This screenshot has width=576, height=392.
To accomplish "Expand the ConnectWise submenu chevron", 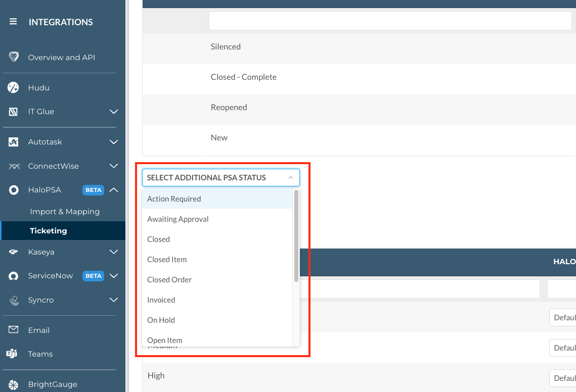I will tap(114, 166).
